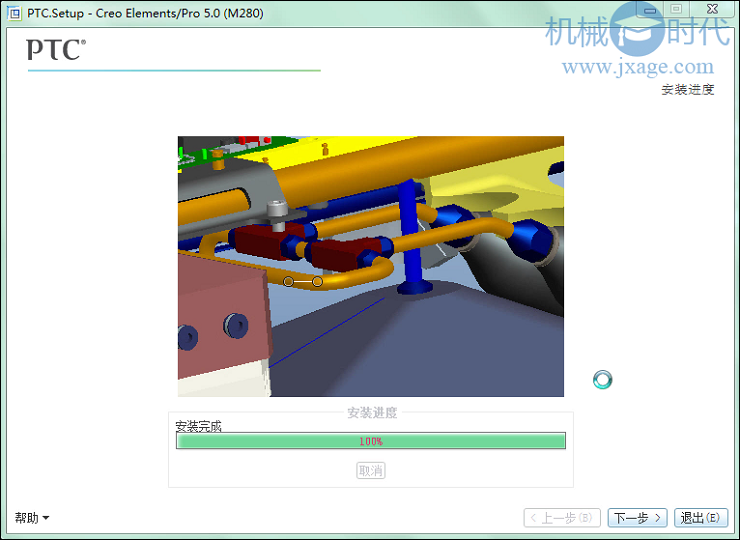
Task: Click the disabled 上一步(B) back button
Action: (x=562, y=518)
